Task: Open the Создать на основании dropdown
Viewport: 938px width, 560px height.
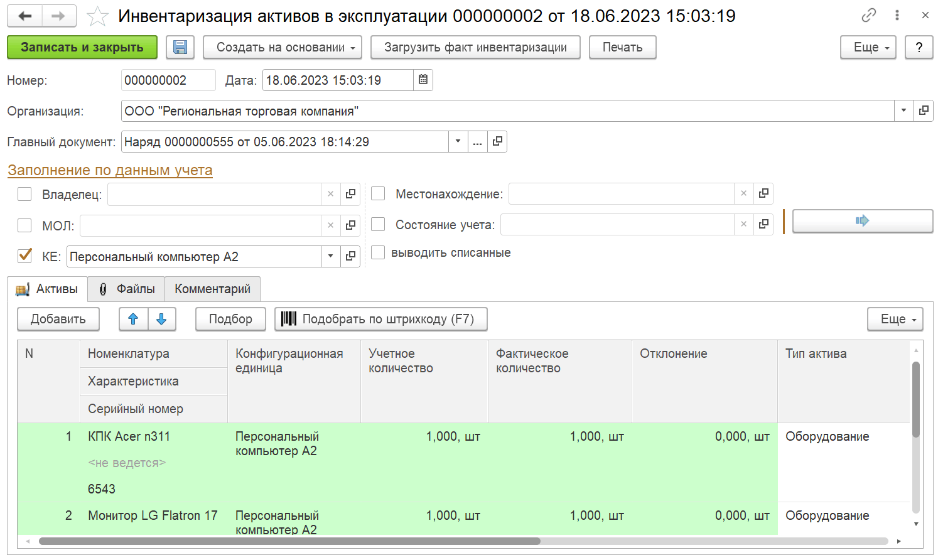Action: click(x=283, y=47)
